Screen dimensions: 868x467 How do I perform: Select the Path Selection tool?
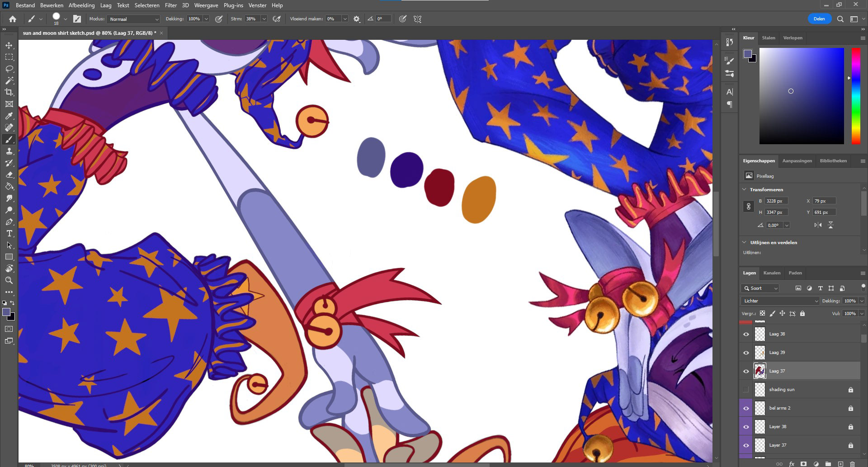click(x=9, y=245)
